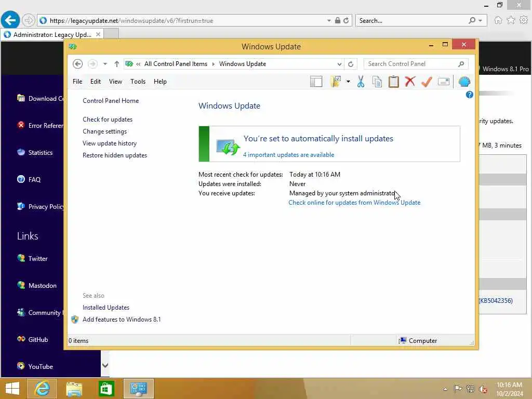Open the File menu
The image size is (532, 399).
[77, 82]
